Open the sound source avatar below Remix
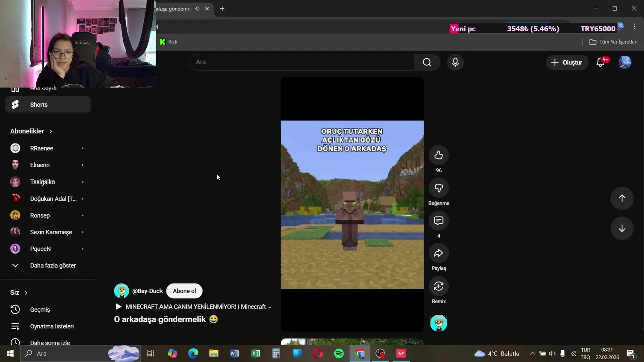This screenshot has width=644, height=362. [439, 323]
